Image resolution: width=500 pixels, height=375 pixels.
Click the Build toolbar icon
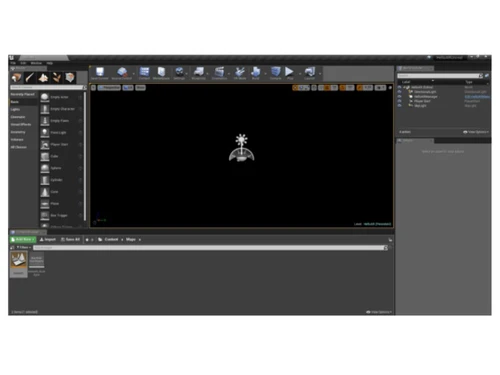(x=256, y=72)
